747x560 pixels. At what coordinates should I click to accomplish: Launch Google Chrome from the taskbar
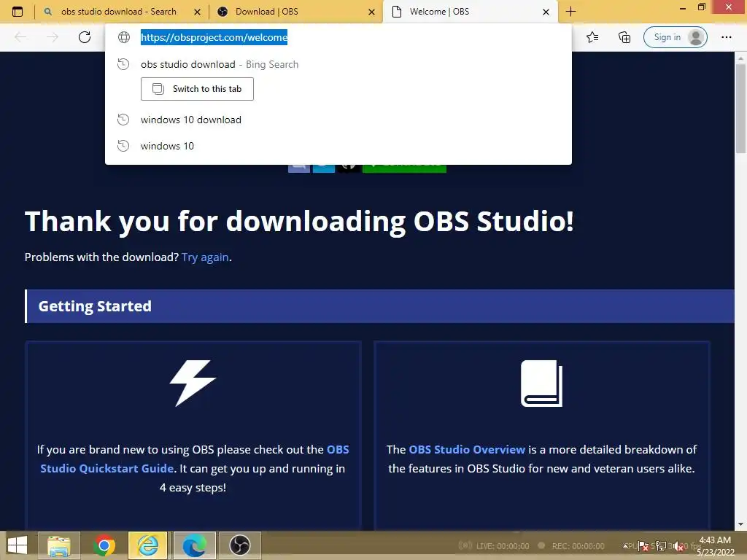[104, 545]
